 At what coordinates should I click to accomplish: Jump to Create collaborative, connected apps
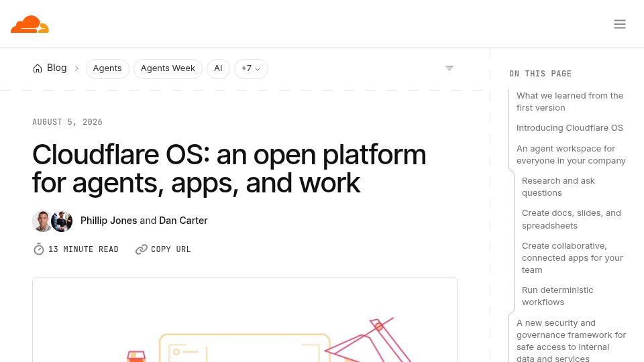[572, 257]
